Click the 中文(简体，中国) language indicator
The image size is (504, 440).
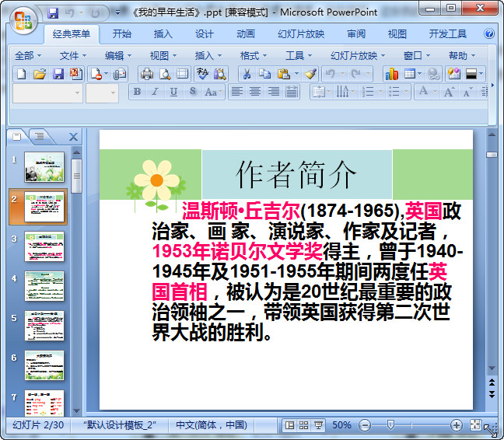211,425
